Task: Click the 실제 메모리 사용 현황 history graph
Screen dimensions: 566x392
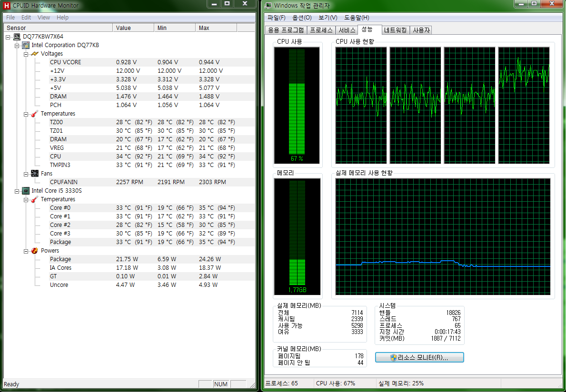Action: tap(443, 236)
